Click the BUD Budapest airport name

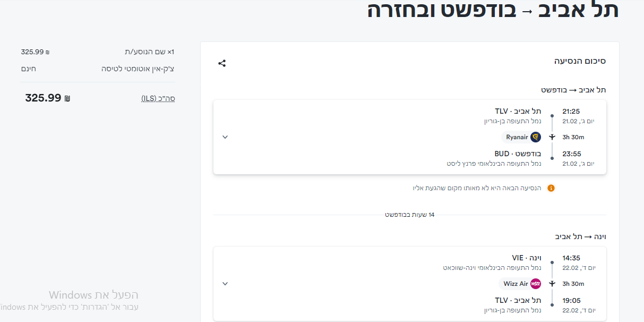pos(518,154)
